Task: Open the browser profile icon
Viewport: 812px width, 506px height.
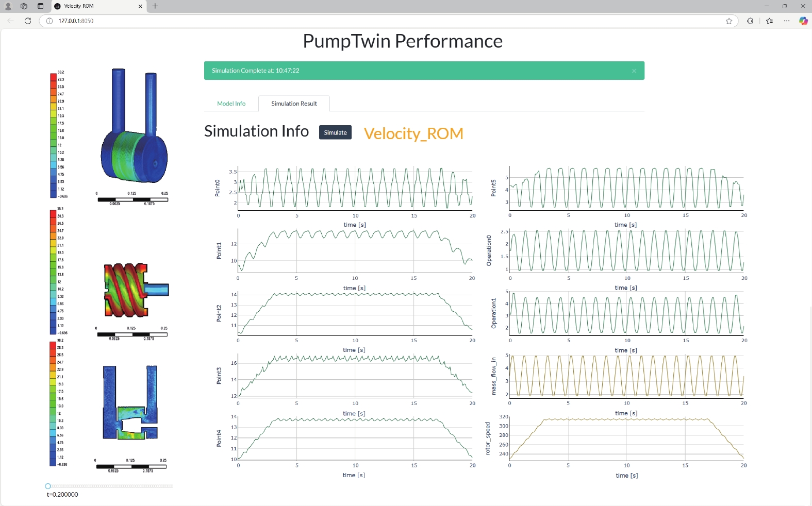Action: (8, 6)
